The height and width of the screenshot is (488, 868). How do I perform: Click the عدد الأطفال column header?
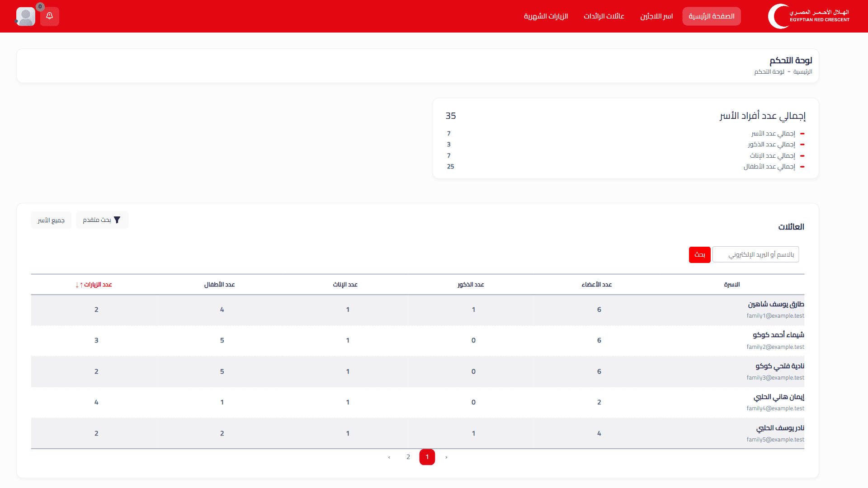tap(220, 285)
